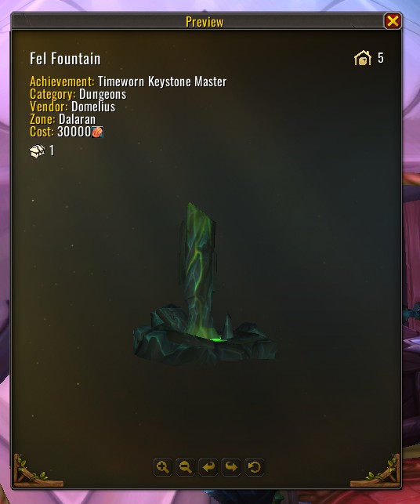This screenshot has height=504, width=420.
Task: Click the quantity number 1 beside chest
Action: pyautogui.click(x=52, y=150)
